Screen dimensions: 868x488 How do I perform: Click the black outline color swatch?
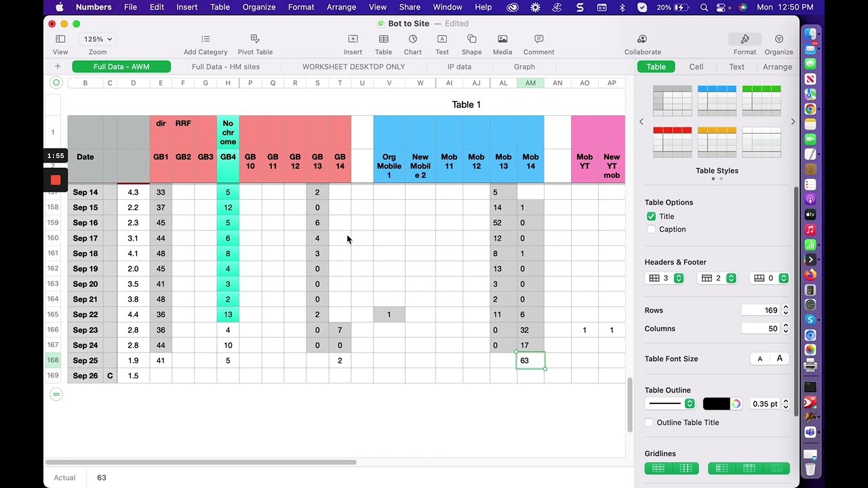(716, 404)
